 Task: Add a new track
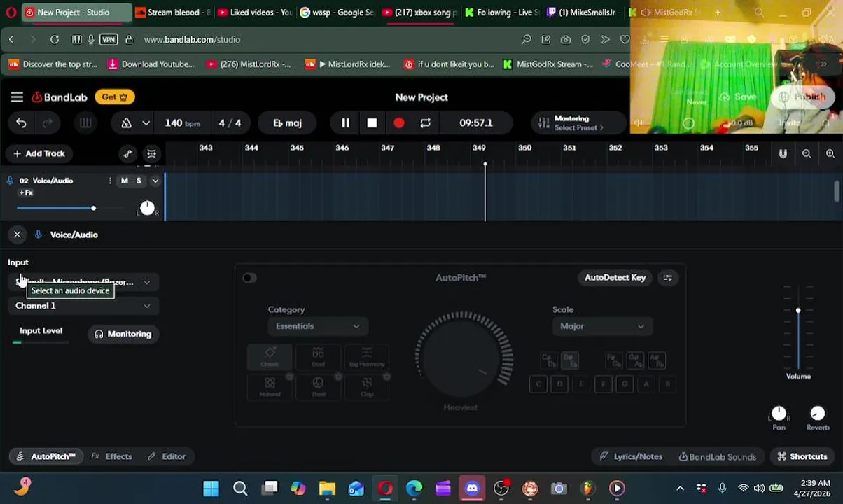click(x=39, y=154)
